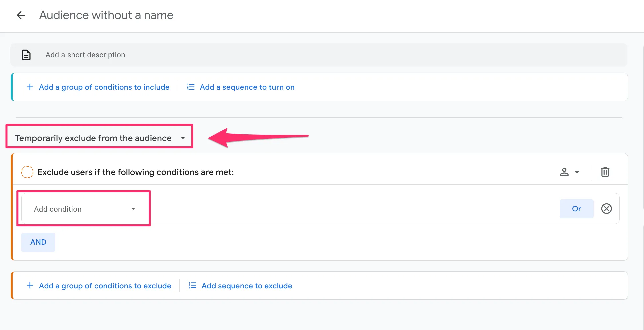The image size is (644, 330).
Task: Click the document description icon
Action: point(26,55)
